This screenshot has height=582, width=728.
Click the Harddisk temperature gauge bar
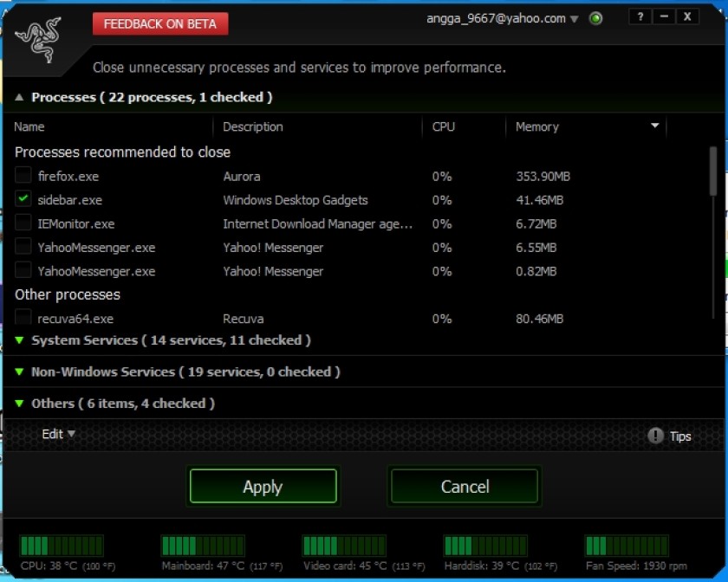485,546
